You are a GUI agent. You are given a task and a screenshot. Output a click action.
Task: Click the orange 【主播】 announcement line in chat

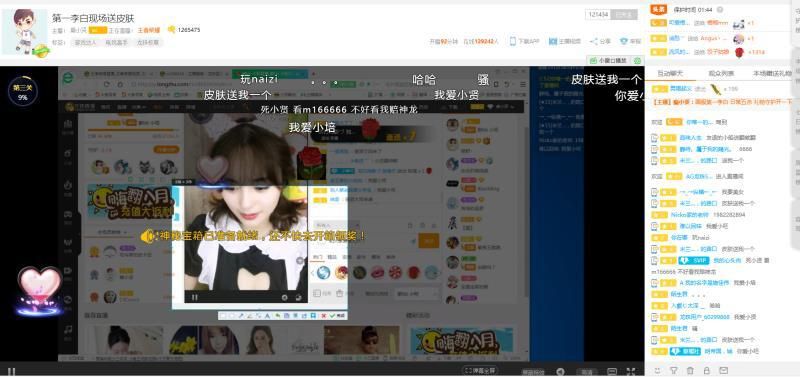point(721,102)
